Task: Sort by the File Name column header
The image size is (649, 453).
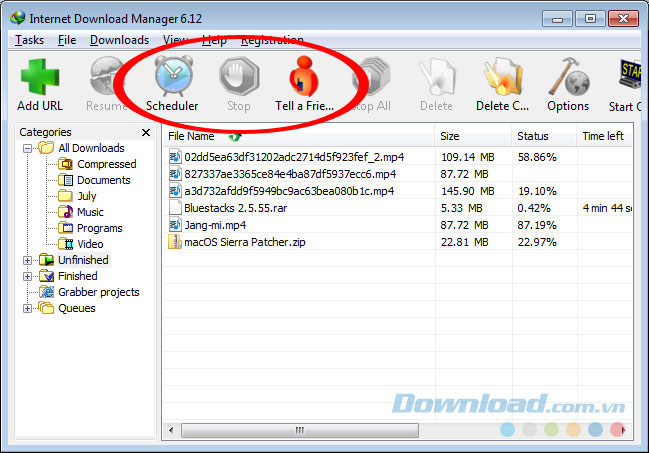Action: tap(299, 136)
